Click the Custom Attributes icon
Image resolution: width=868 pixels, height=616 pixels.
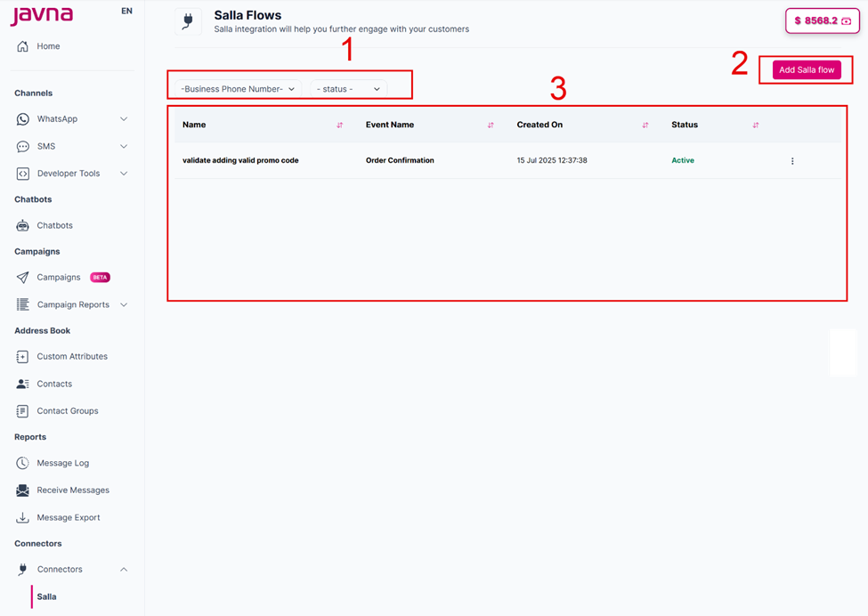[22, 357]
